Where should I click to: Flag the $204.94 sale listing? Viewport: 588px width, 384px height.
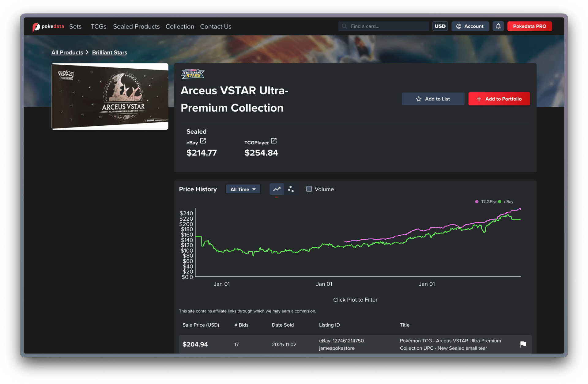click(523, 344)
